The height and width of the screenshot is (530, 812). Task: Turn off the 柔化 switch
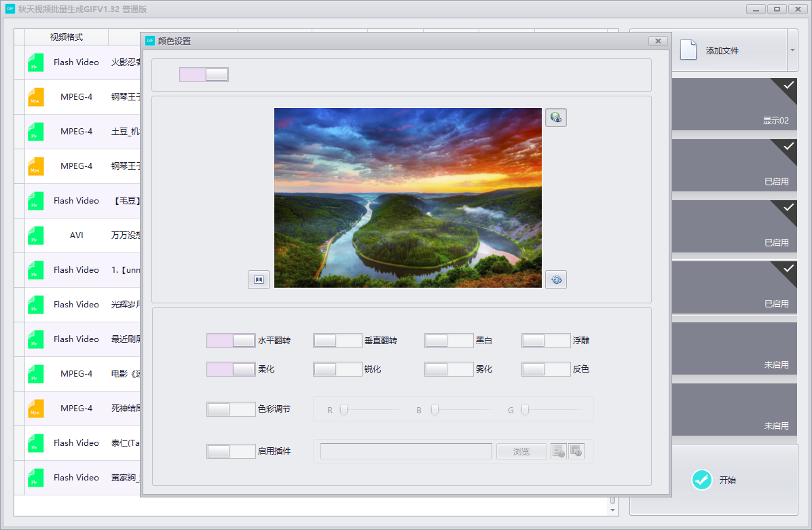tap(231, 368)
